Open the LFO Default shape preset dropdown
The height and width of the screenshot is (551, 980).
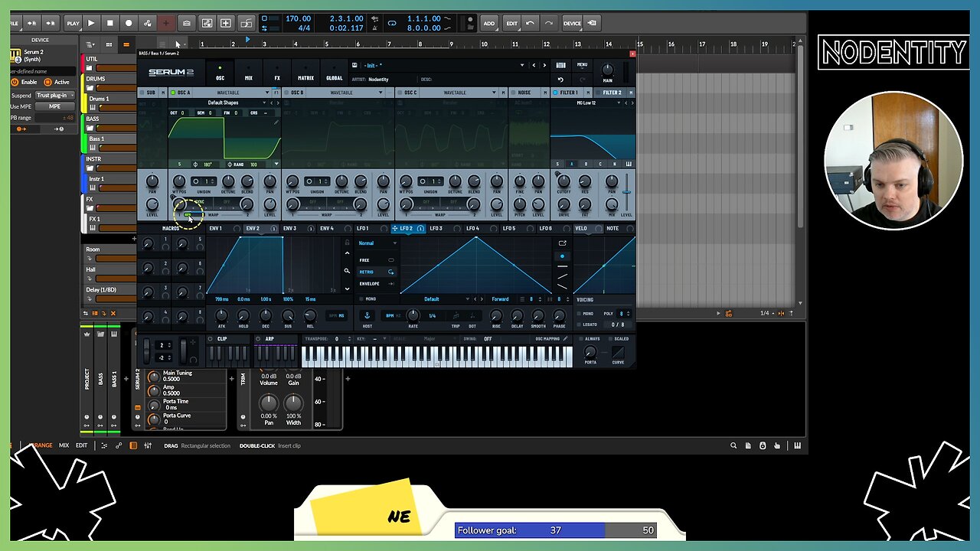433,299
